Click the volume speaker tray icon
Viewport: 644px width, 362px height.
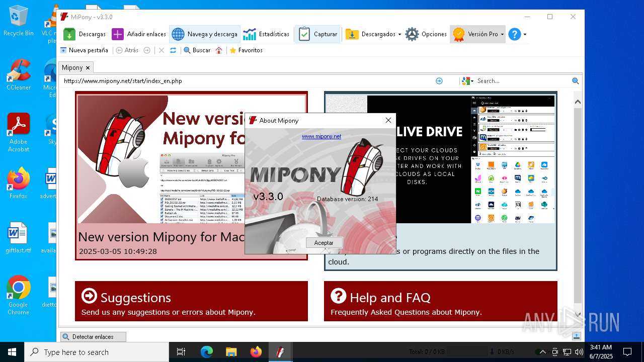579,352
